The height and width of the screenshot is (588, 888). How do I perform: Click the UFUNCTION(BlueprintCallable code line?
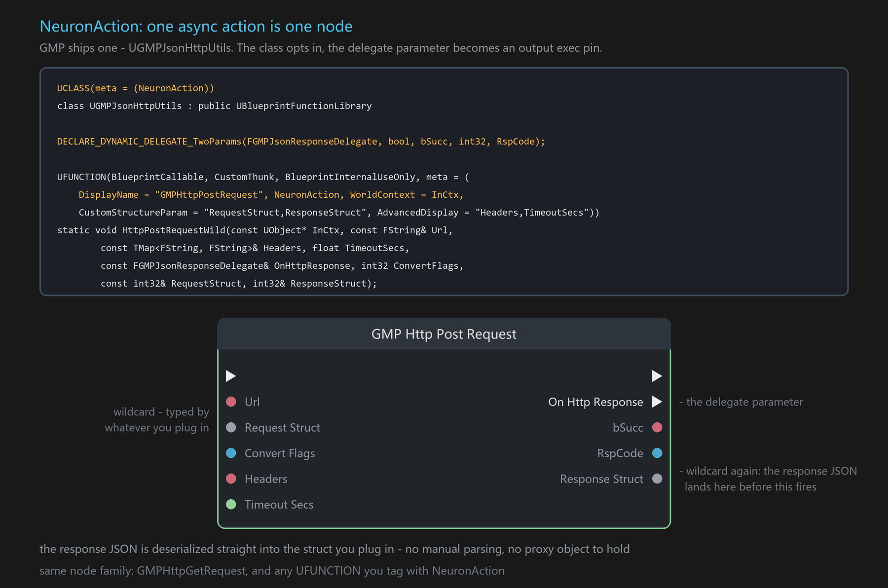point(263,177)
